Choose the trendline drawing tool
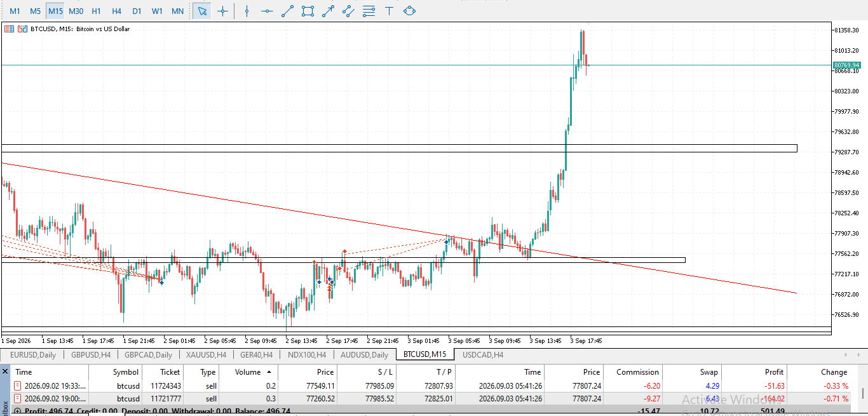868x416 pixels. coord(288,11)
